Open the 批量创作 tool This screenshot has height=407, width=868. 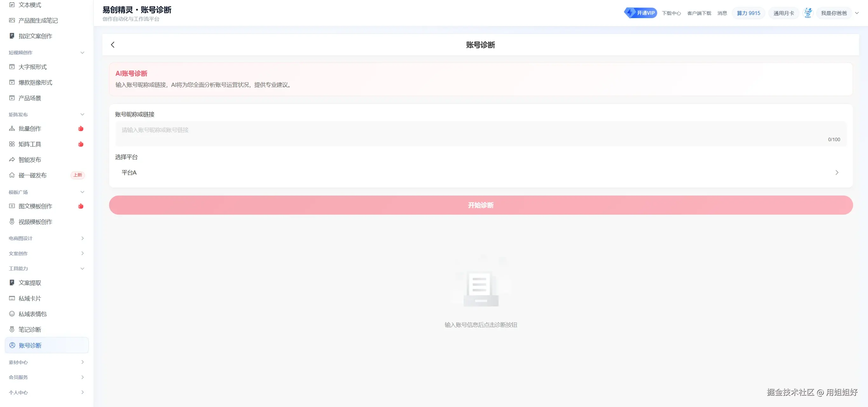[x=29, y=128]
